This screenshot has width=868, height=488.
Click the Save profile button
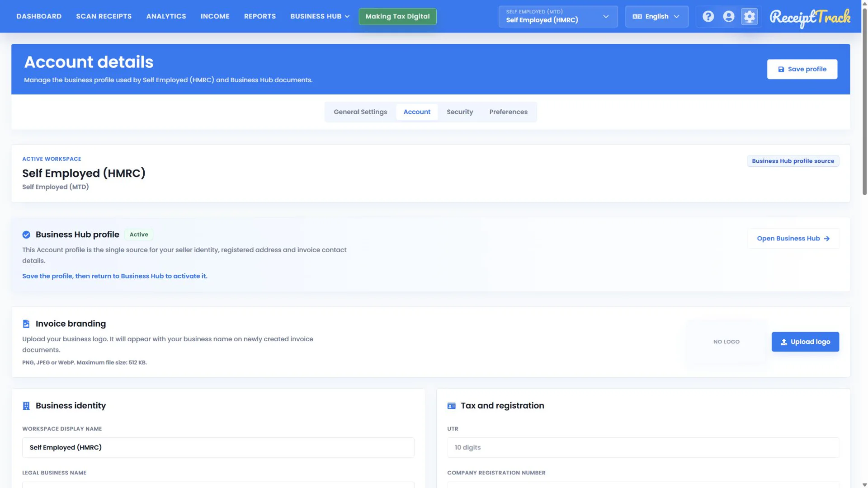[802, 69]
